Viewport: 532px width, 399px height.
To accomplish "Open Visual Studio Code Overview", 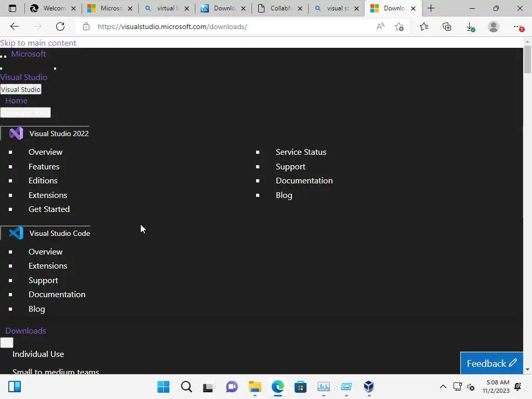I will click(46, 252).
